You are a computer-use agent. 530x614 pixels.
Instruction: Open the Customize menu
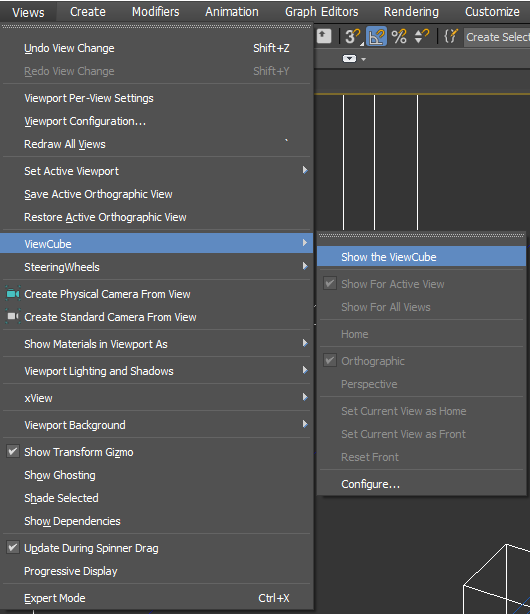point(492,12)
